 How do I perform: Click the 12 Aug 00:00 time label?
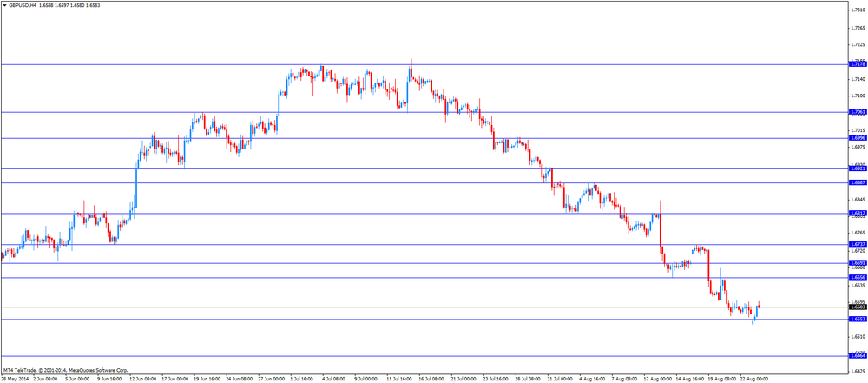click(658, 379)
